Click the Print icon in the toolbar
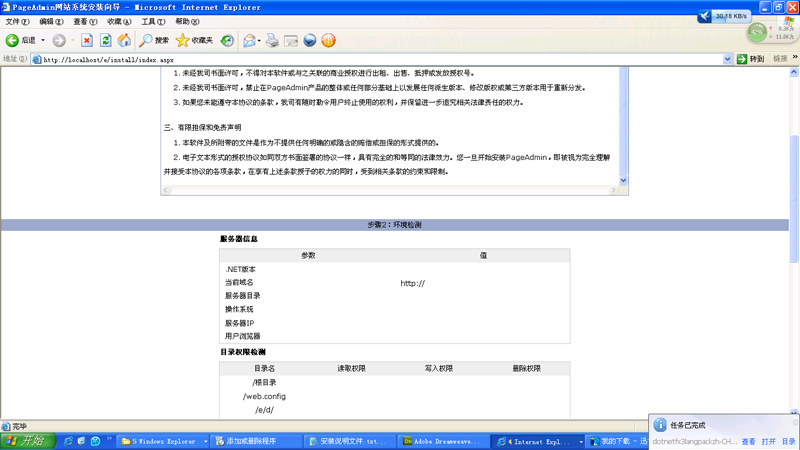The height and width of the screenshot is (450, 800). click(271, 40)
